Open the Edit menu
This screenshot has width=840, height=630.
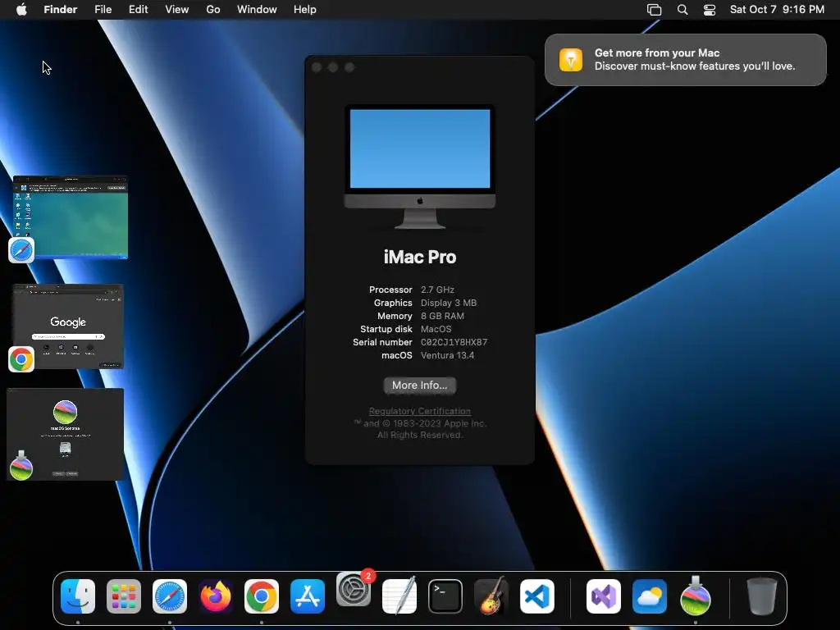(138, 10)
